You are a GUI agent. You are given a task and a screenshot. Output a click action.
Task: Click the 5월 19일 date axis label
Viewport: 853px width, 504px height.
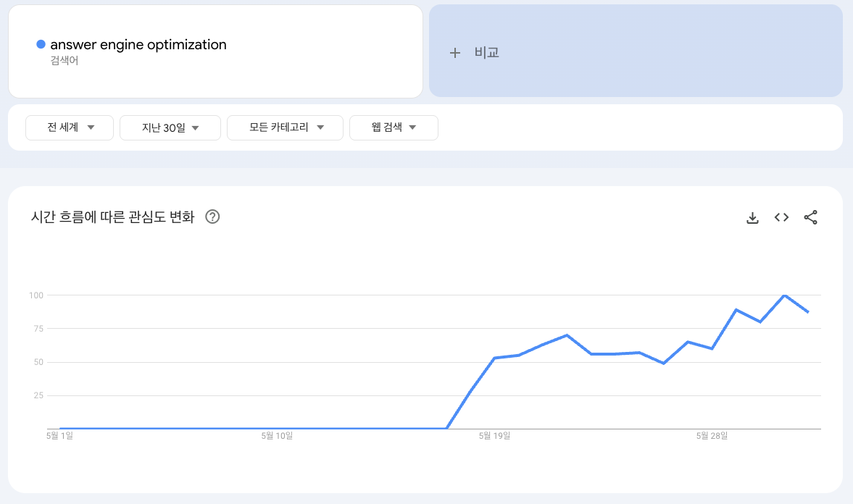494,436
